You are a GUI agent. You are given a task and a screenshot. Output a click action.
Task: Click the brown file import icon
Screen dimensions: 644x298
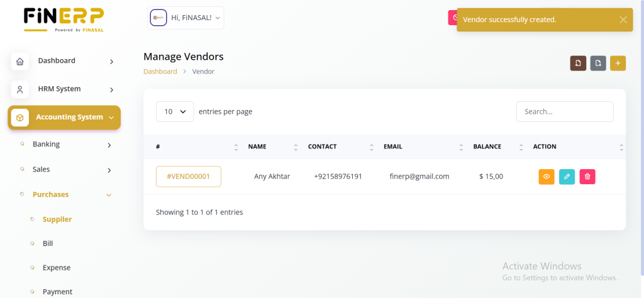coord(578,63)
